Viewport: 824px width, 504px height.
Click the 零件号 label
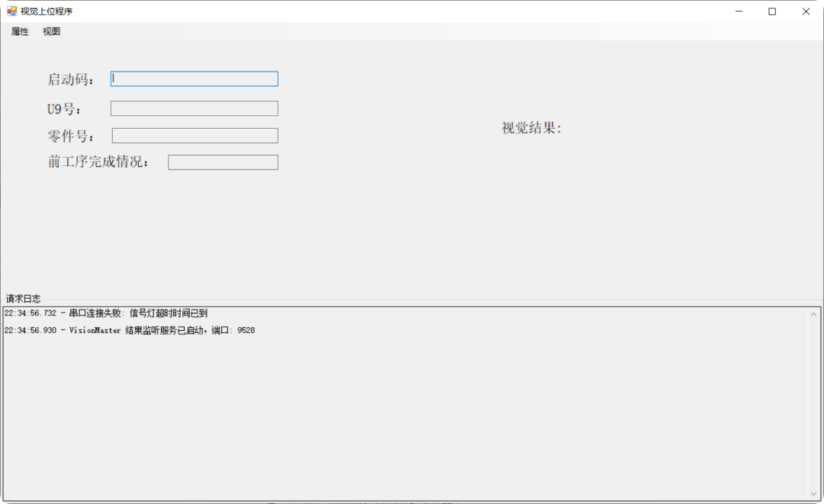pos(71,136)
